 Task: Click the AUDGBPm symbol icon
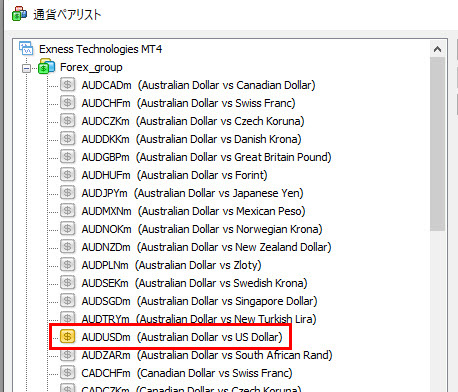click(x=67, y=157)
